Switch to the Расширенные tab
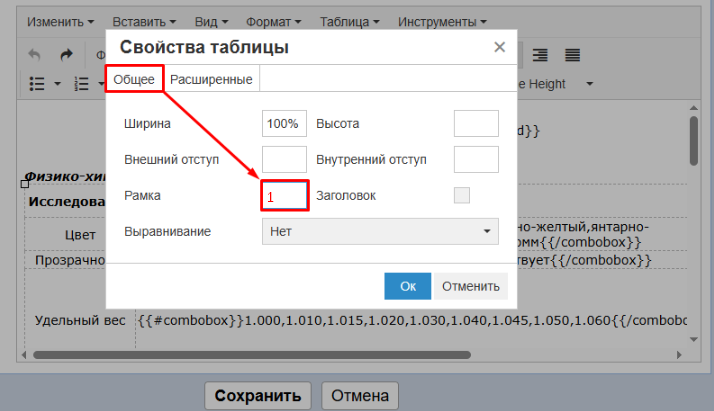The width and height of the screenshot is (714, 411). (211, 79)
